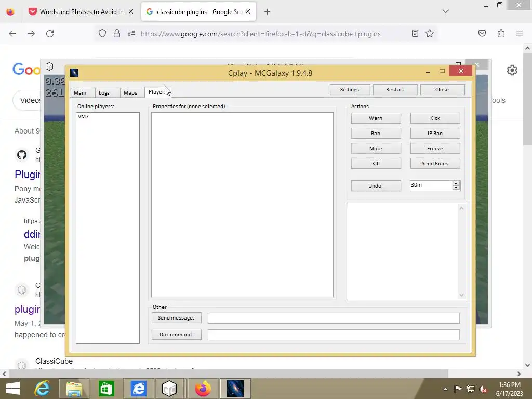Click the MCGalaxy galaxy icon in the title bar

point(74,73)
